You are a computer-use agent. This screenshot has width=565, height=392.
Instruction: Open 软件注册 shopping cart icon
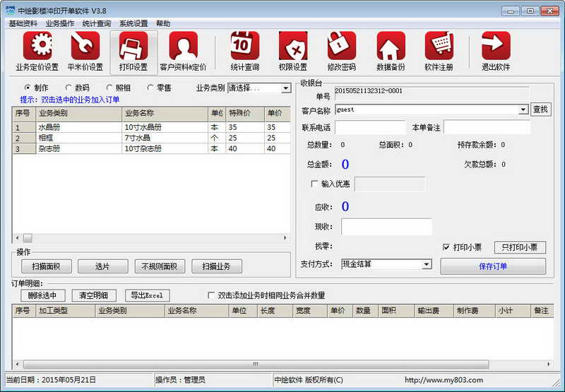pos(439,47)
